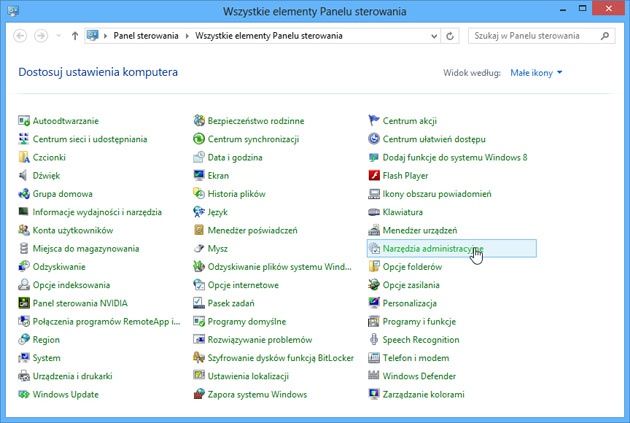Go back with the Back arrow button
The image size is (630, 423).
(x=20, y=36)
